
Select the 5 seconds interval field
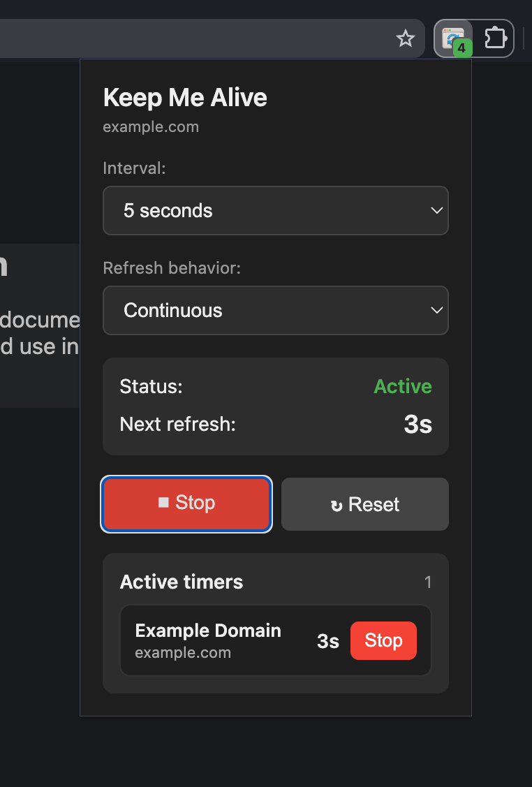pyautogui.click(x=276, y=210)
